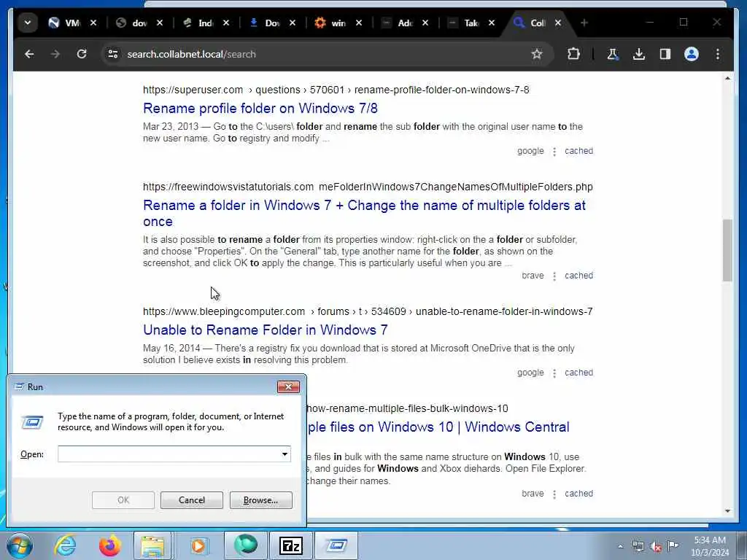
Task: Click 'brave' label under Windows Central result
Action: (x=533, y=494)
